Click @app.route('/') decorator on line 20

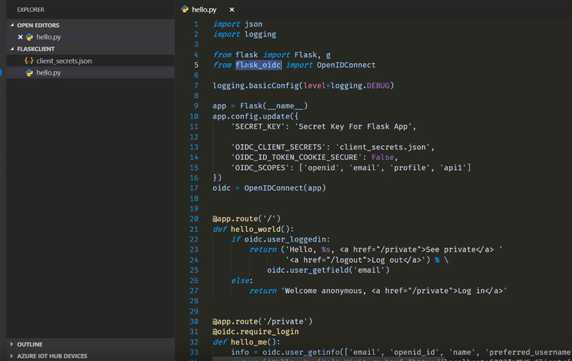coord(247,219)
